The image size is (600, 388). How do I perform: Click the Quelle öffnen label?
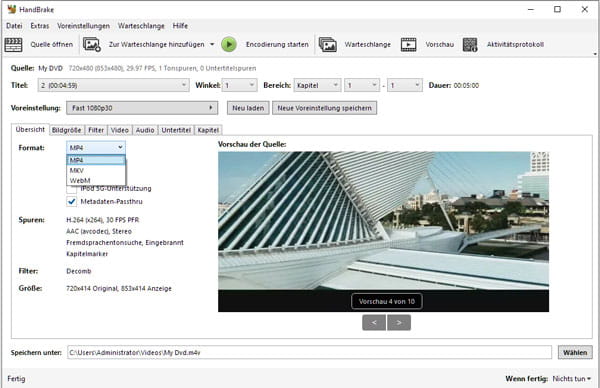click(x=52, y=44)
